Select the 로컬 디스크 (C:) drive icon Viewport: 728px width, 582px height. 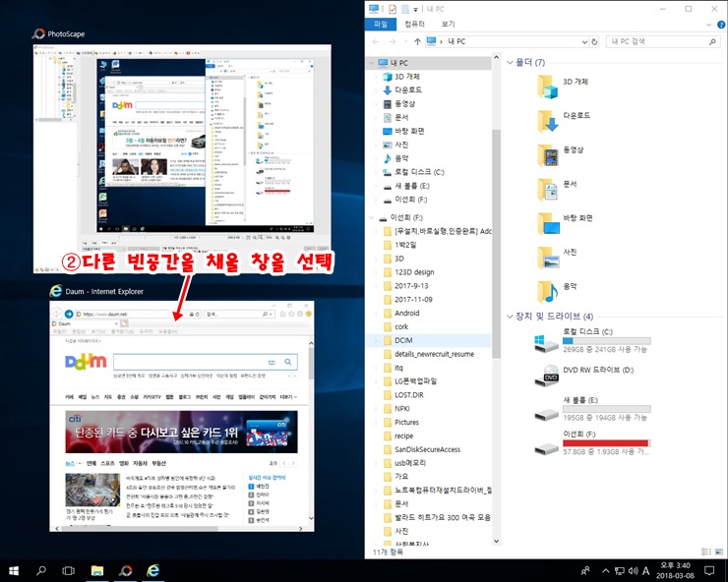pyautogui.click(x=546, y=343)
